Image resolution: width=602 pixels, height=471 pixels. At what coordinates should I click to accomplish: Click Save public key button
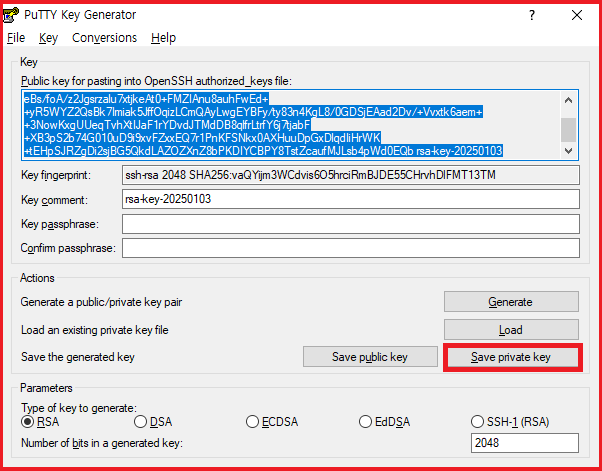pos(370,357)
